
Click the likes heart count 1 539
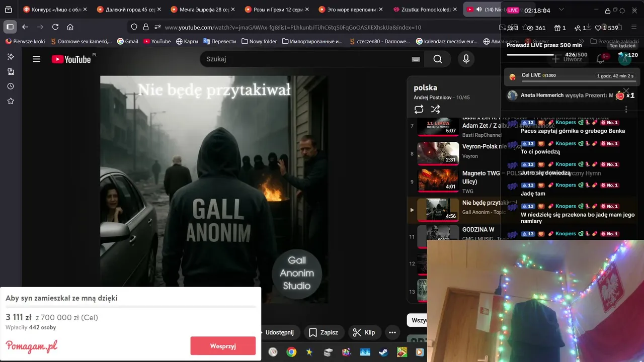coord(606,28)
